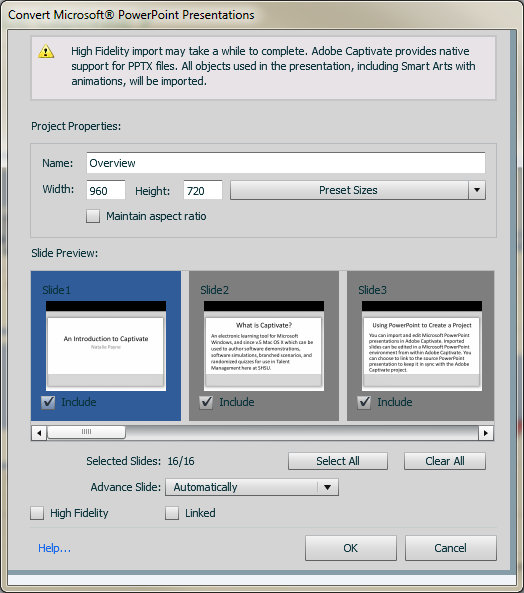Click Select All button
The width and height of the screenshot is (524, 593).
[338, 461]
